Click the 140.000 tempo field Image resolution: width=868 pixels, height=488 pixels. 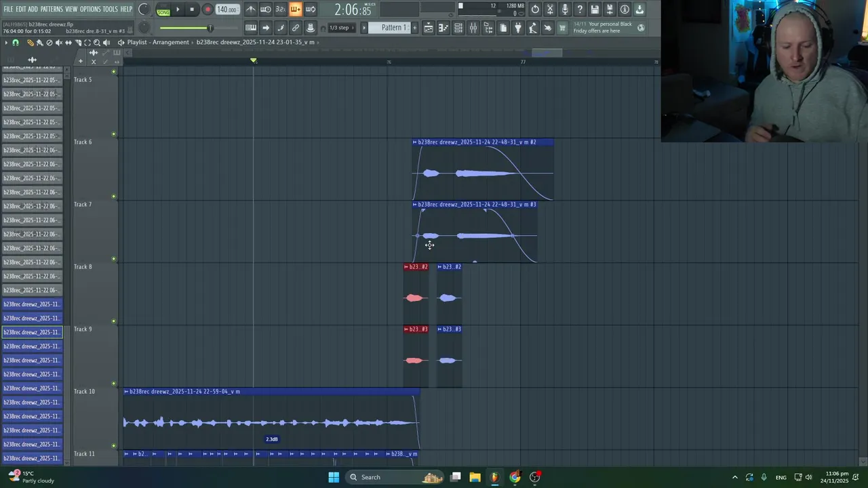click(x=226, y=9)
